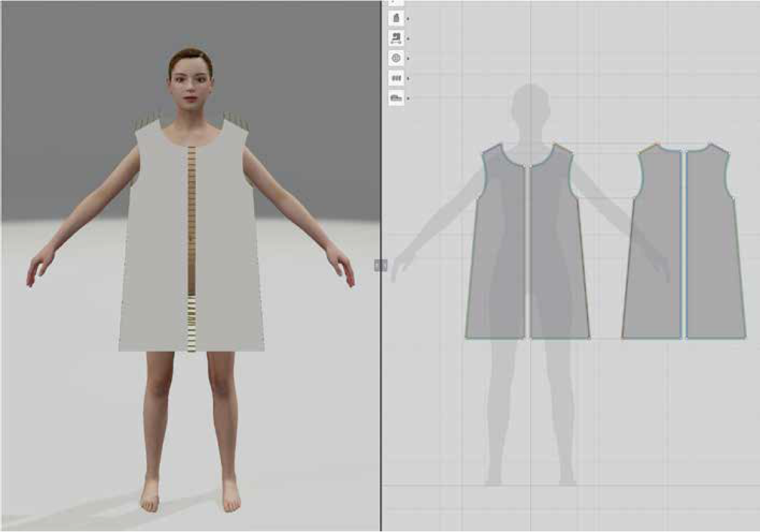Click the blue center seam line between back pieces
The image size is (760, 532).
point(684,245)
